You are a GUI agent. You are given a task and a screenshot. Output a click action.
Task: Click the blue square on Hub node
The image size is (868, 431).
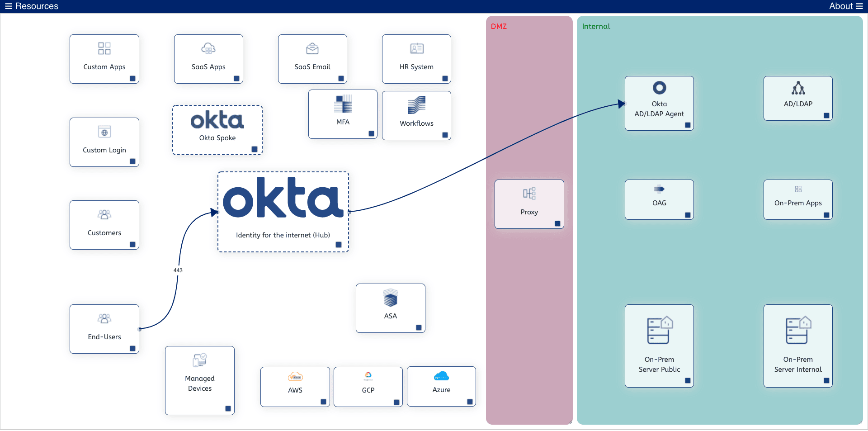tap(339, 245)
